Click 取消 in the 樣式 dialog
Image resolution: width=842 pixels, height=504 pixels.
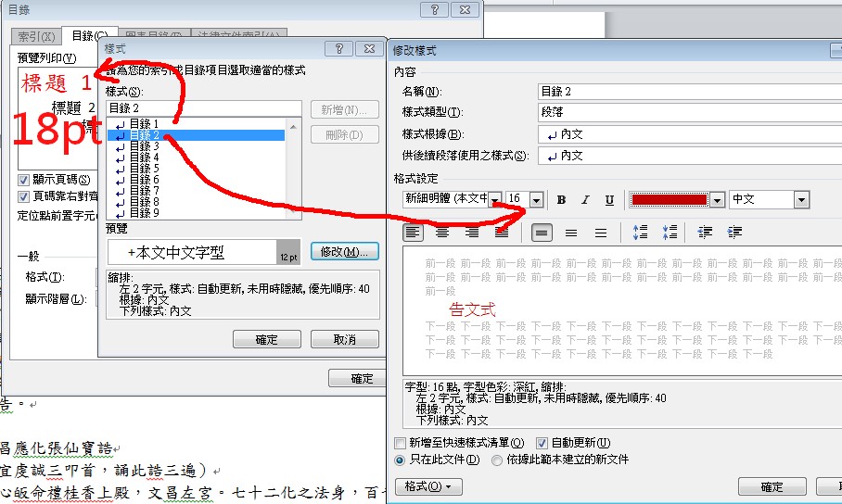click(x=344, y=340)
